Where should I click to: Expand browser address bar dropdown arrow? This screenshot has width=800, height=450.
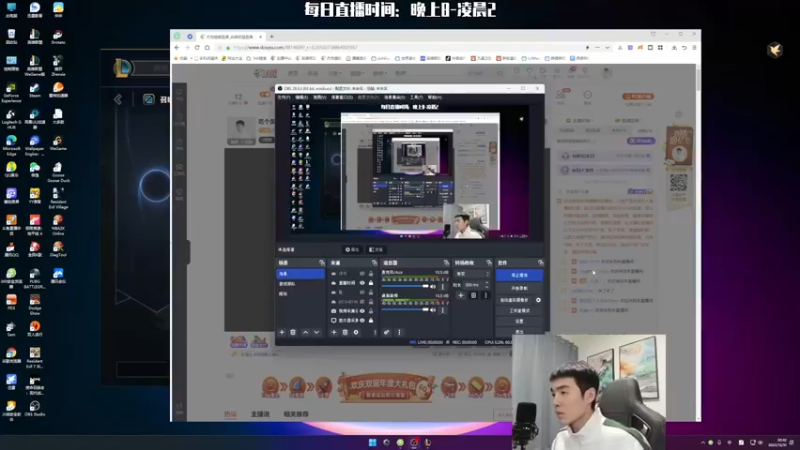point(607,47)
